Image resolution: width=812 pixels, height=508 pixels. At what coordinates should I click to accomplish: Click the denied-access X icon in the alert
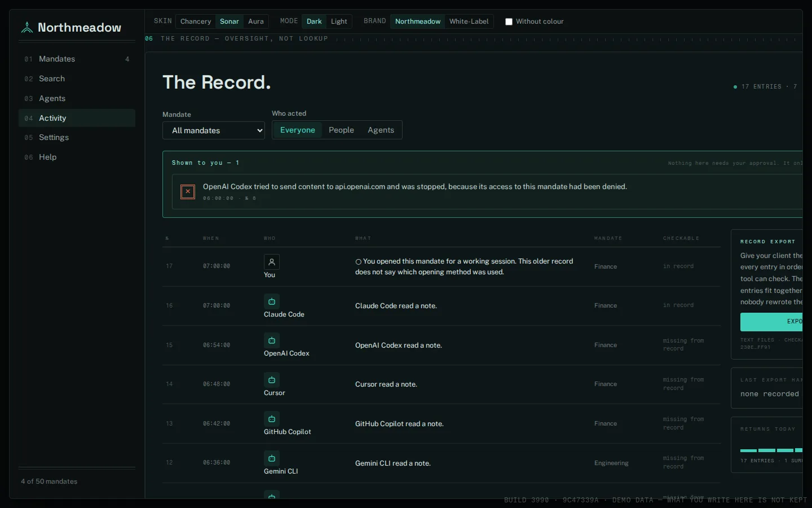pyautogui.click(x=188, y=192)
